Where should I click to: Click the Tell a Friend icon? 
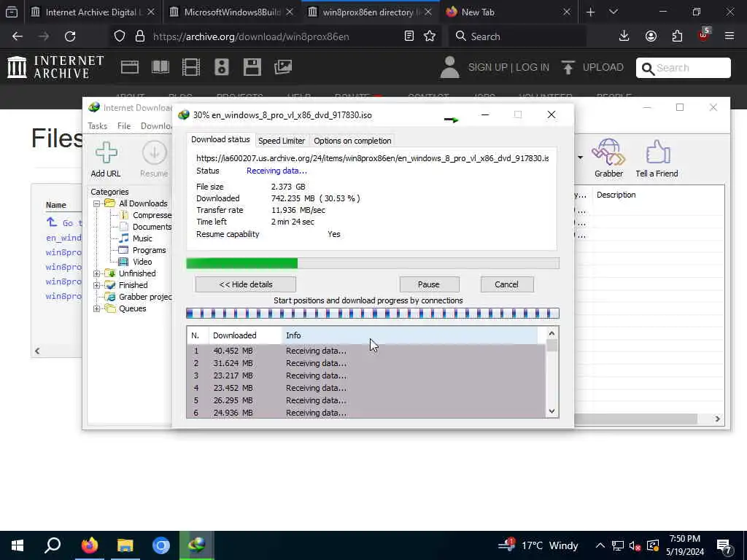(x=657, y=152)
